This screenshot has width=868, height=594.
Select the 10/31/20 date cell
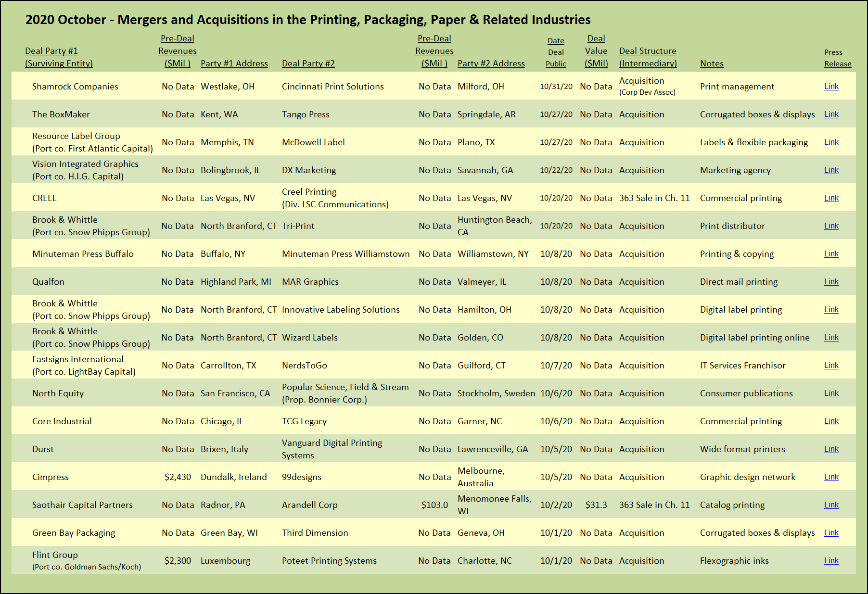(x=556, y=87)
